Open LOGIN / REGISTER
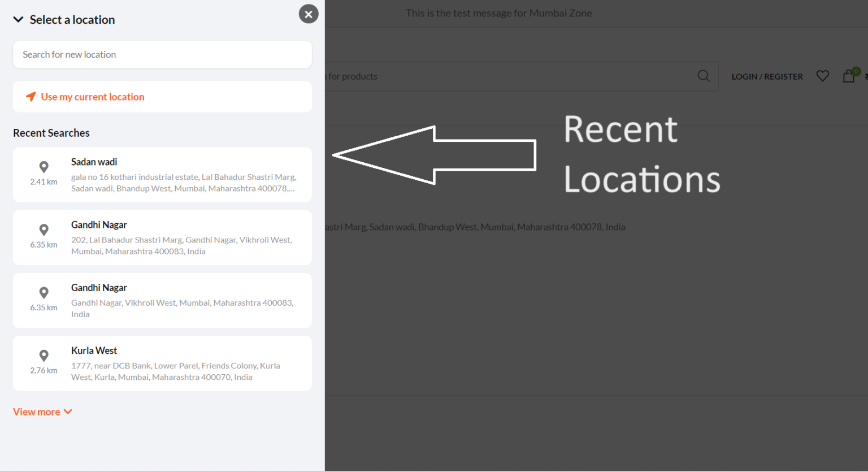This screenshot has height=472, width=868. [x=767, y=76]
